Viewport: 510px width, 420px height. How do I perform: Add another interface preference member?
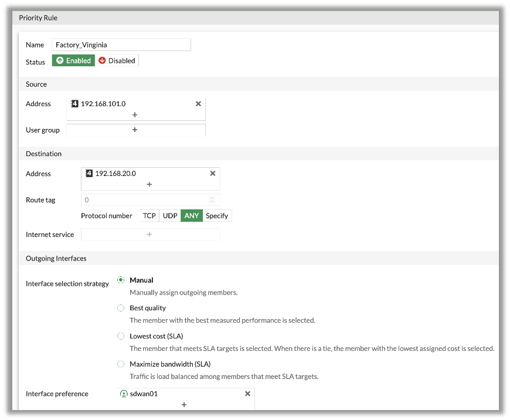pyautogui.click(x=184, y=405)
